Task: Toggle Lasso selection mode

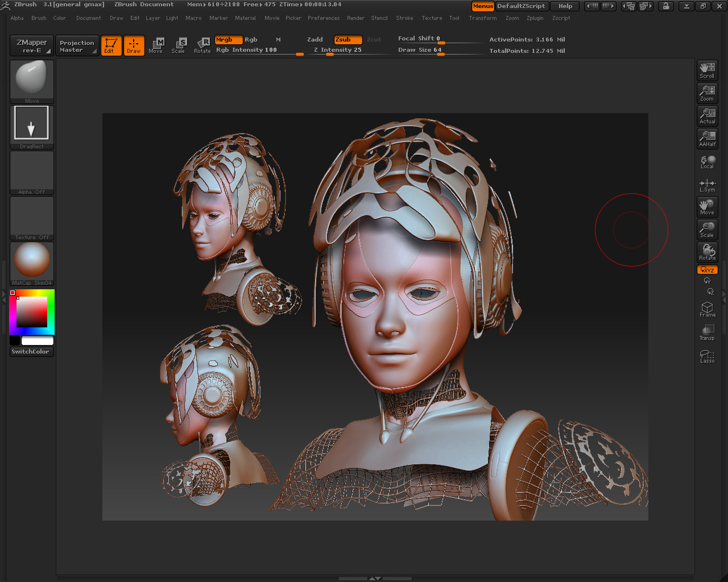Action: pos(707,356)
